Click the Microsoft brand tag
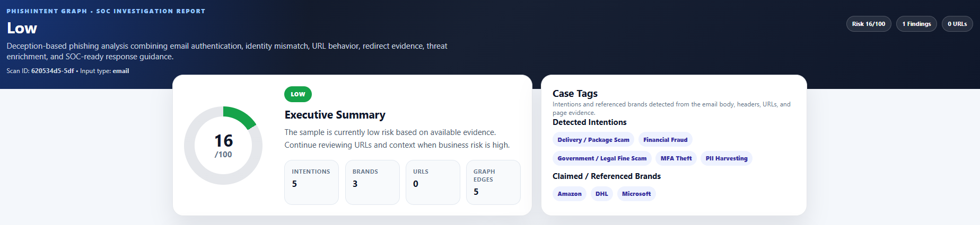Viewport: 980px width, 225px height. coord(636,194)
